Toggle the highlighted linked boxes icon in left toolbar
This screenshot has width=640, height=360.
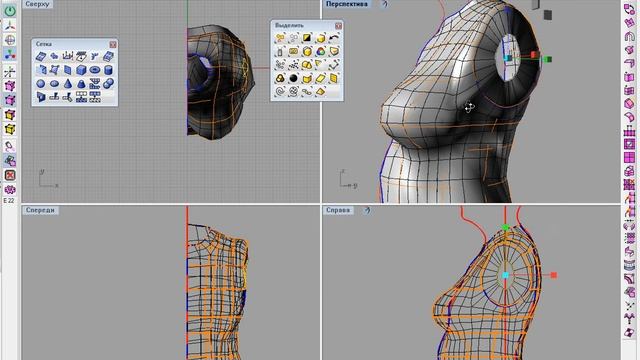(10, 160)
